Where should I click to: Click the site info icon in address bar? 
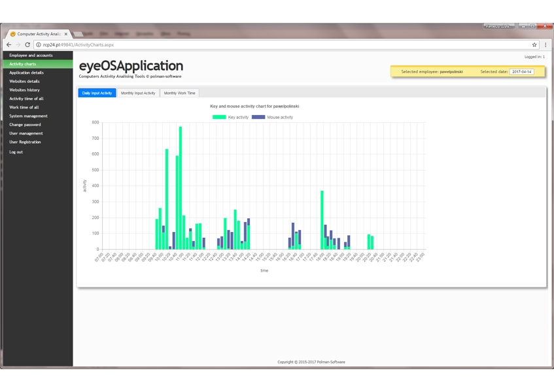click(39, 45)
